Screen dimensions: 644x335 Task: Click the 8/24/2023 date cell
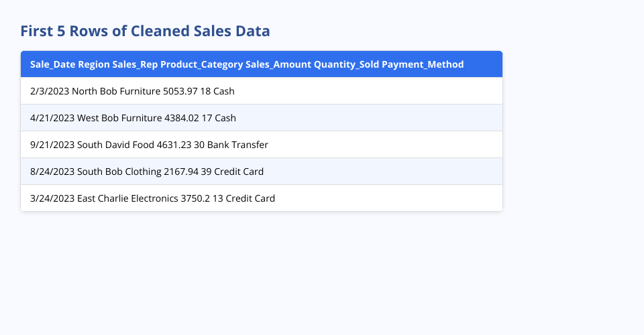coord(52,172)
